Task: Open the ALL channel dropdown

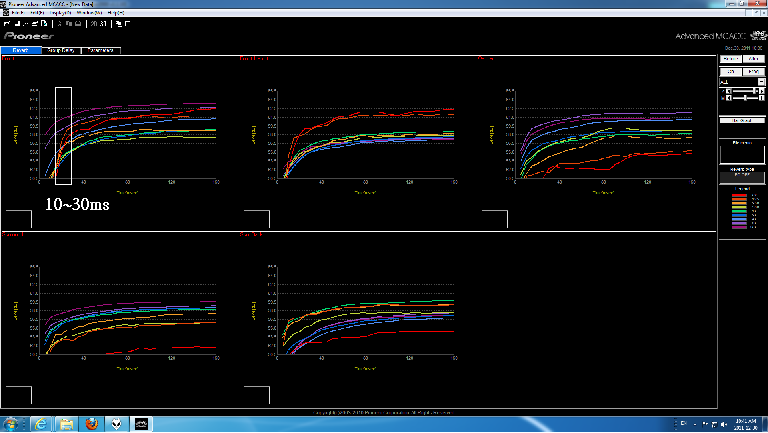Action: point(761,82)
